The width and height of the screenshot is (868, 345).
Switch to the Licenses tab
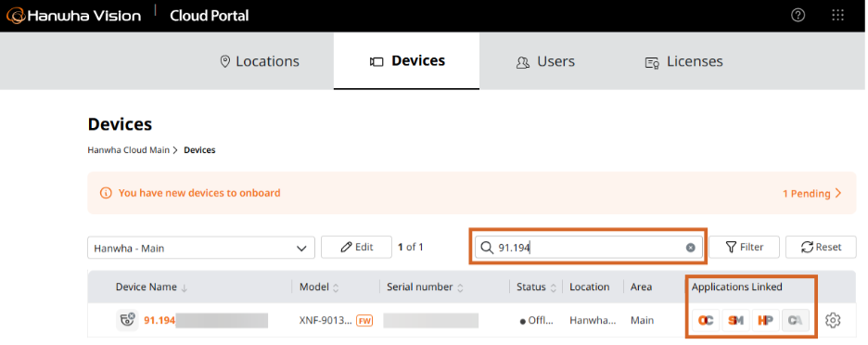coord(684,61)
